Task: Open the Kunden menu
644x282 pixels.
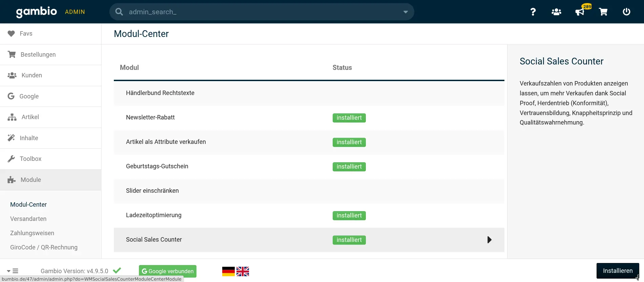Action: 51,75
